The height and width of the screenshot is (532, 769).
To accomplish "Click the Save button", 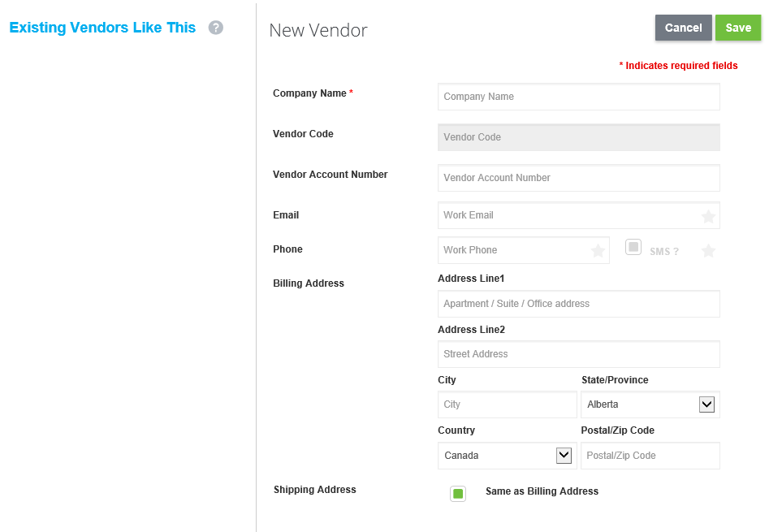I will [x=738, y=28].
